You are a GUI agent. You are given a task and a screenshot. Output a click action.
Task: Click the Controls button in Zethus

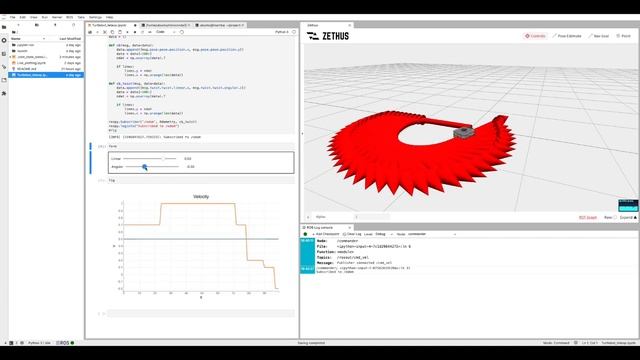(535, 36)
